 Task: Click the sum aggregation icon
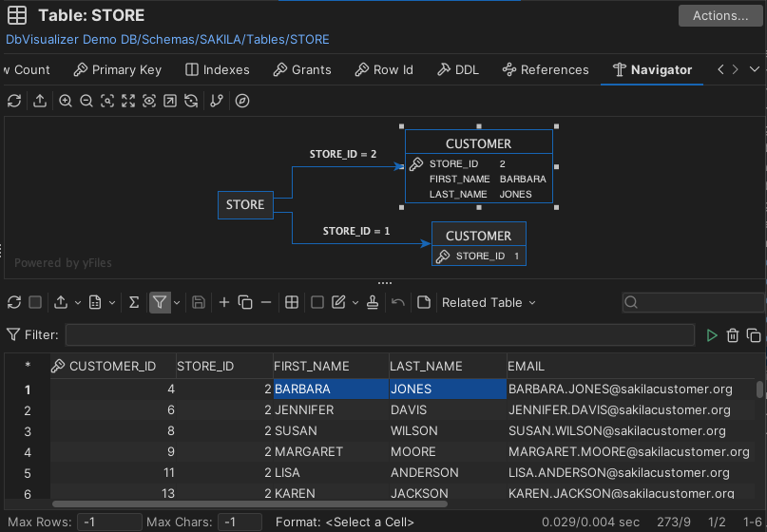pyautogui.click(x=134, y=302)
